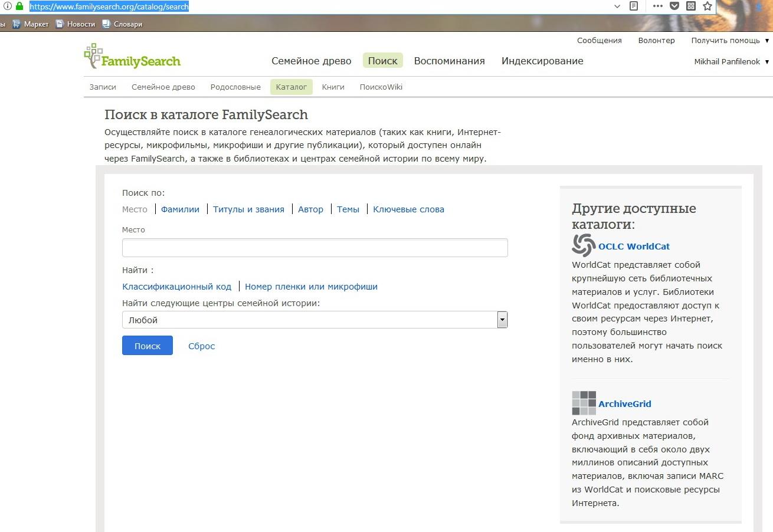773x532 pixels.
Task: Open the Волонтер link
Action: [x=656, y=41]
